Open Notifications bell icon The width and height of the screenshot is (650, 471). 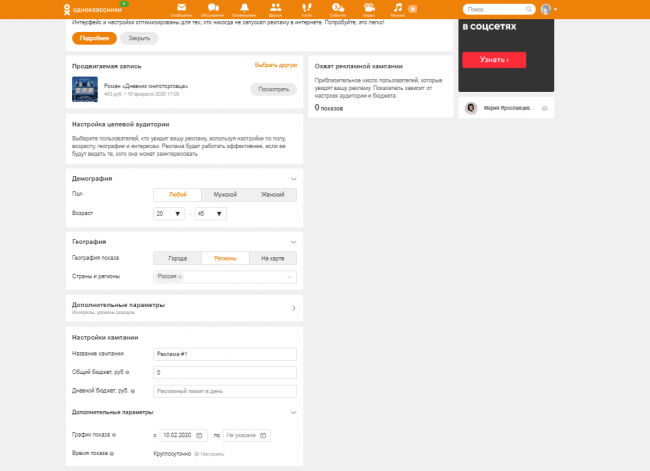click(x=244, y=10)
